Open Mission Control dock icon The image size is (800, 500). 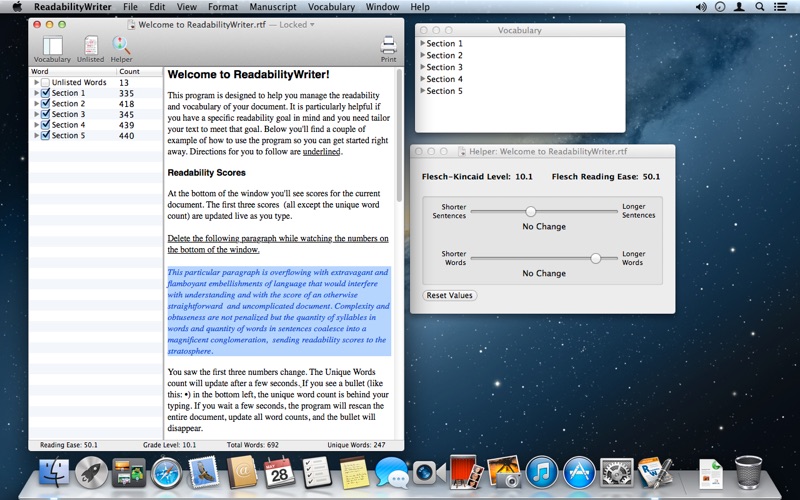pyautogui.click(x=129, y=472)
